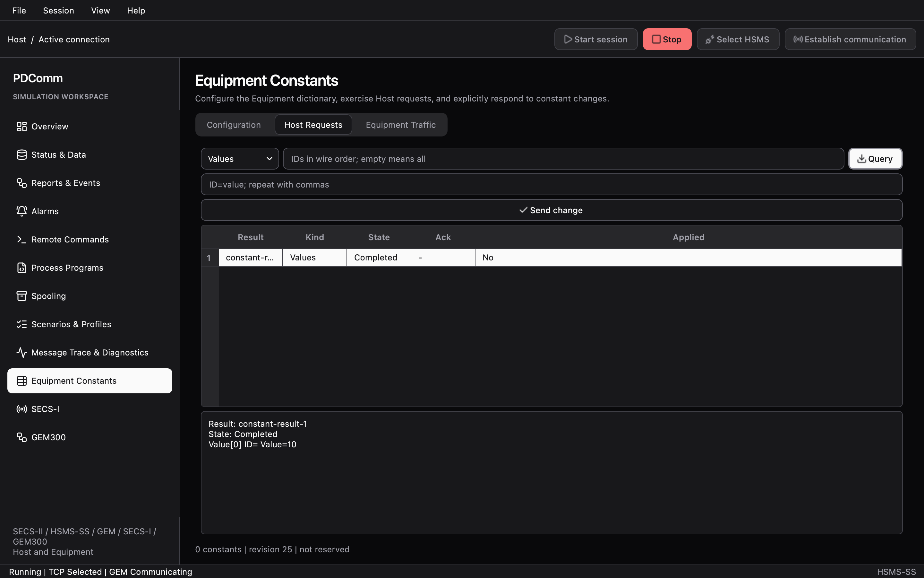The width and height of the screenshot is (924, 578).
Task: Click the Overview grid icon in sidebar
Action: [22, 127]
